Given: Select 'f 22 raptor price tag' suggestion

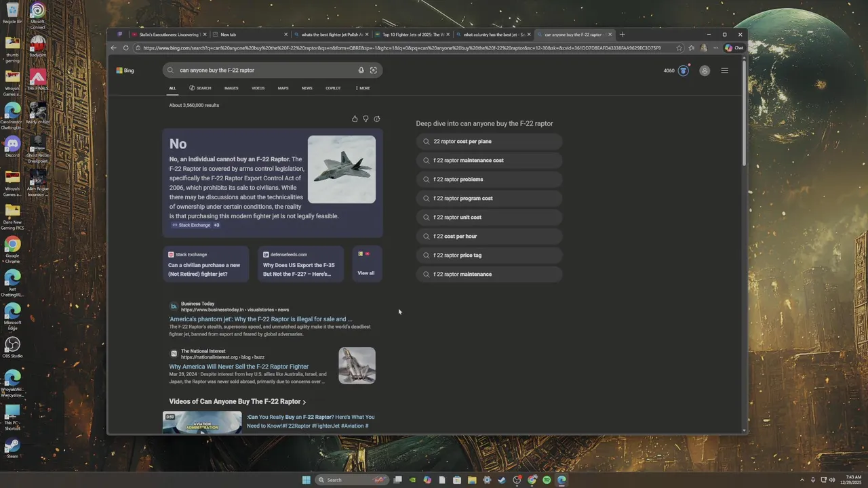Looking at the screenshot, I should point(489,256).
